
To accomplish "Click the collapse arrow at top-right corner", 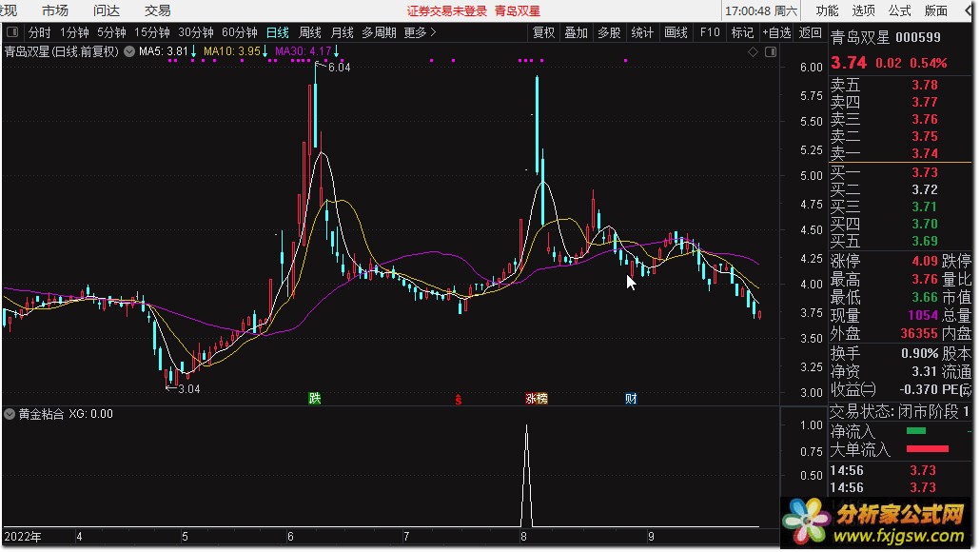I will tap(970, 10).
